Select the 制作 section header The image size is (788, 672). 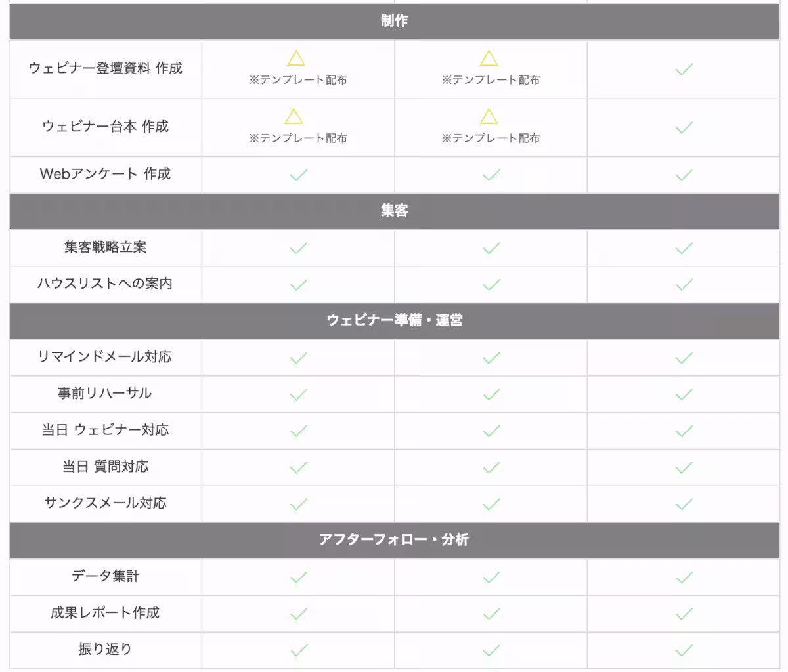(x=394, y=21)
